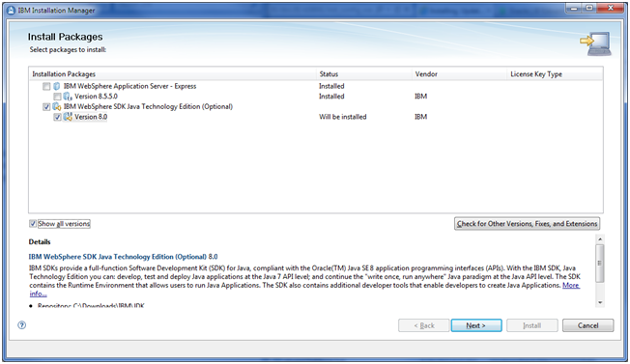The image size is (630, 364).
Task: Maximize the IBM Installation Manager window
Action: 589,8
